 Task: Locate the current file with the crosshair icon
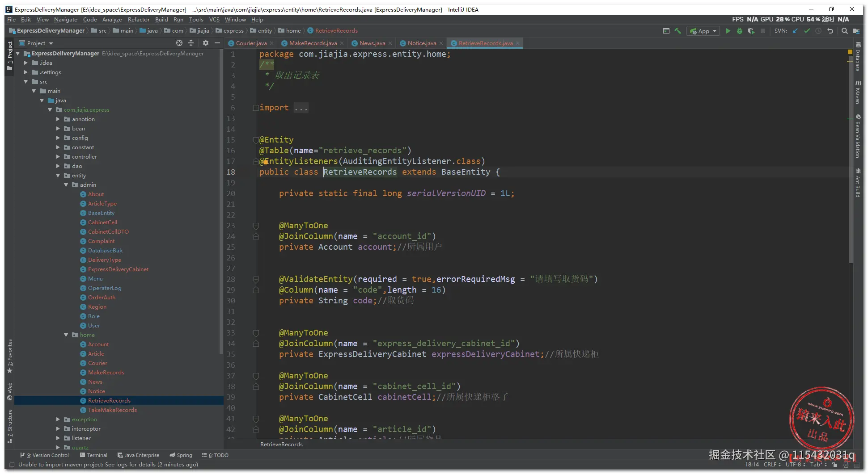coord(179,43)
